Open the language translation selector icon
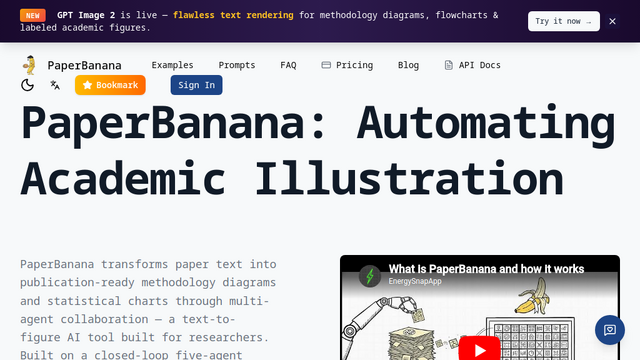Screen dimensions: 640x360 click(x=55, y=85)
